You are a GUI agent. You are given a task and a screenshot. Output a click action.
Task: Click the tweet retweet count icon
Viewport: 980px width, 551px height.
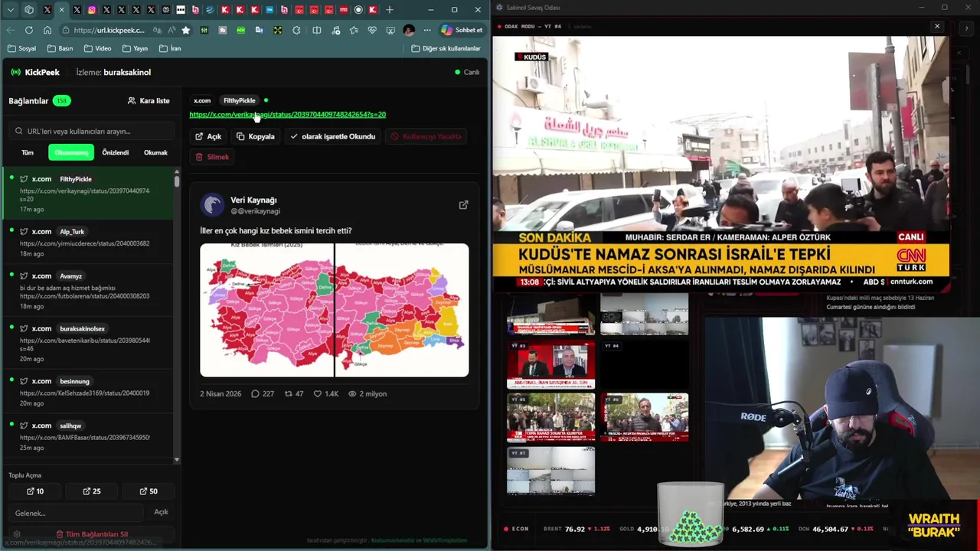pyautogui.click(x=289, y=394)
